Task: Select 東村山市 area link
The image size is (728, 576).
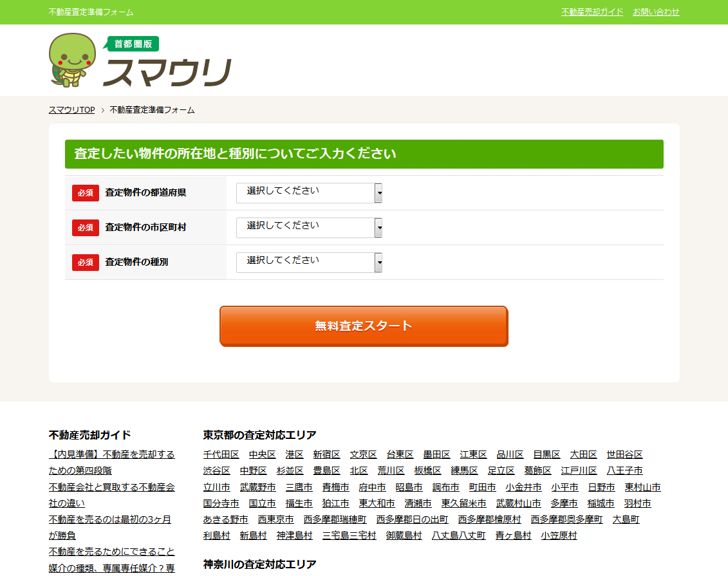Action: (x=642, y=487)
